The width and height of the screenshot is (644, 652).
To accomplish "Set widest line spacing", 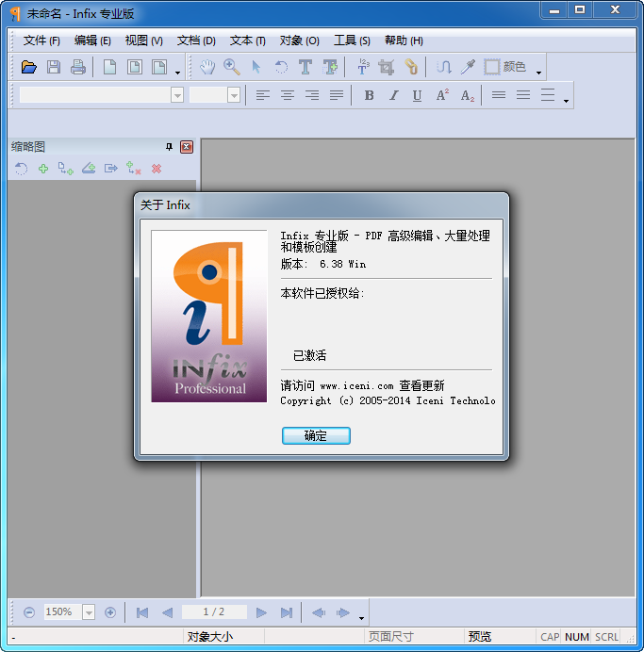I will pos(548,96).
